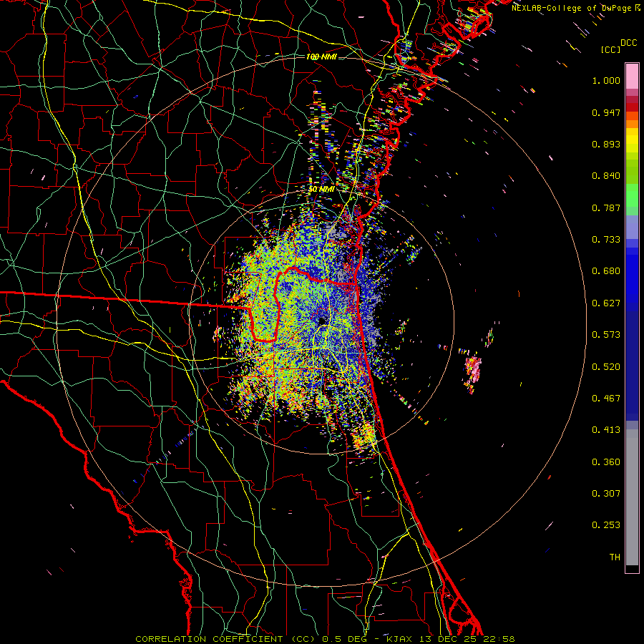644x644 pixels.
Task: Select the 0.360 scale value
Action: point(606,462)
